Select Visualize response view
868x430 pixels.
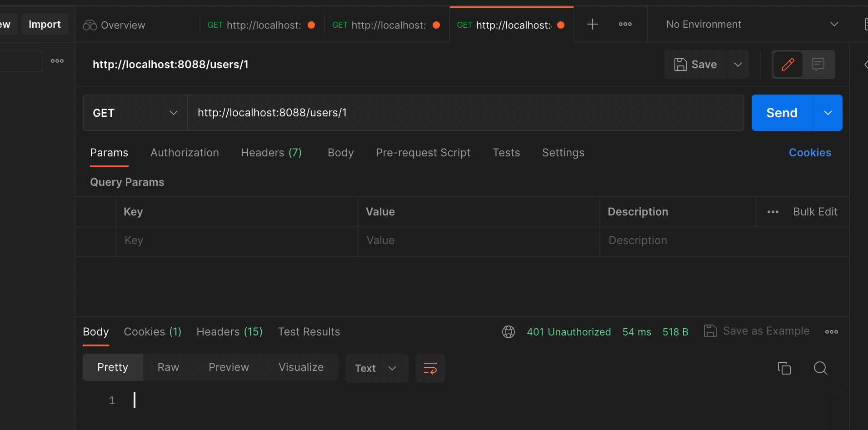301,367
